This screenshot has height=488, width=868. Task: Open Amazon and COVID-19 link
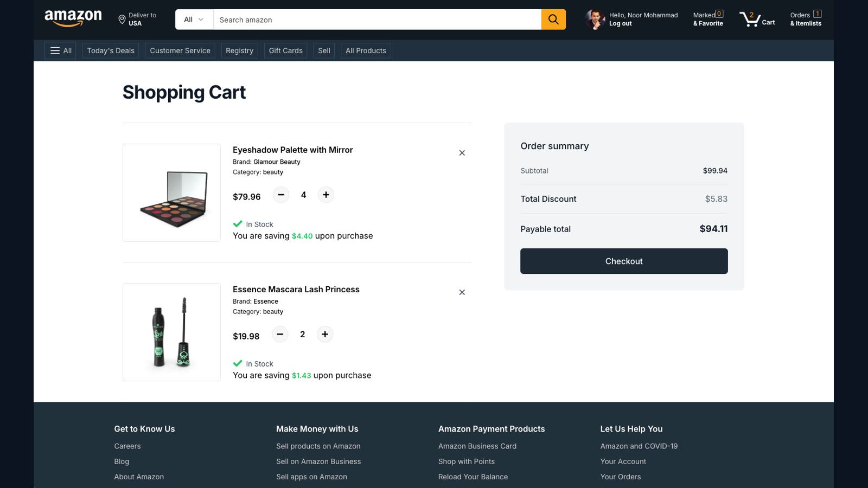coord(639,446)
